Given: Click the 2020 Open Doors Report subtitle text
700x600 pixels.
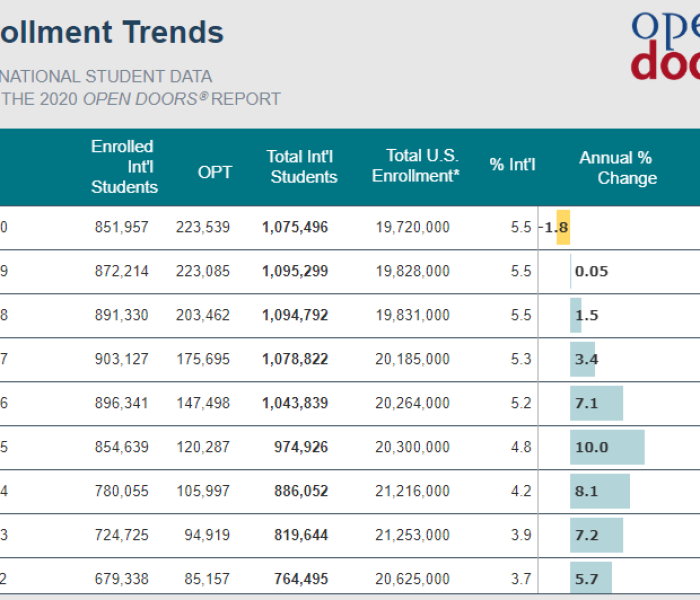Looking at the screenshot, I should tap(140, 99).
